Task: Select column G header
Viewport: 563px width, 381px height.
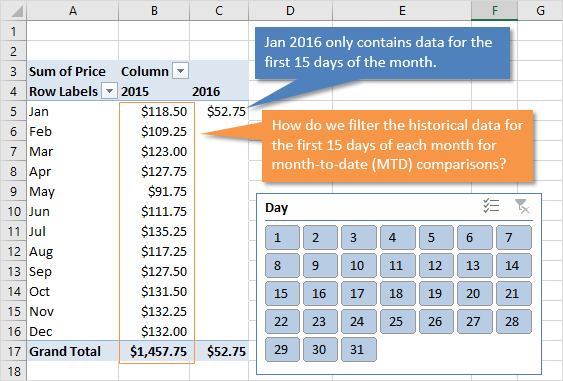Action: pos(540,10)
